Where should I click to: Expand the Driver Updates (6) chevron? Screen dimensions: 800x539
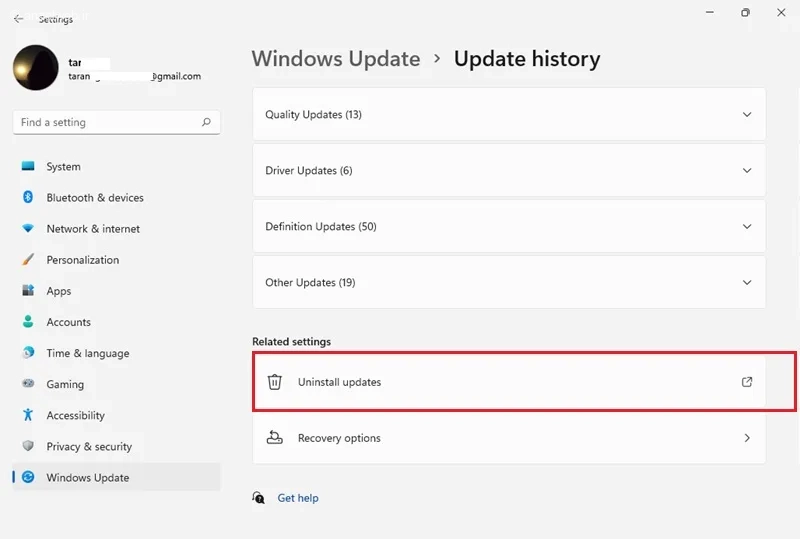747,170
